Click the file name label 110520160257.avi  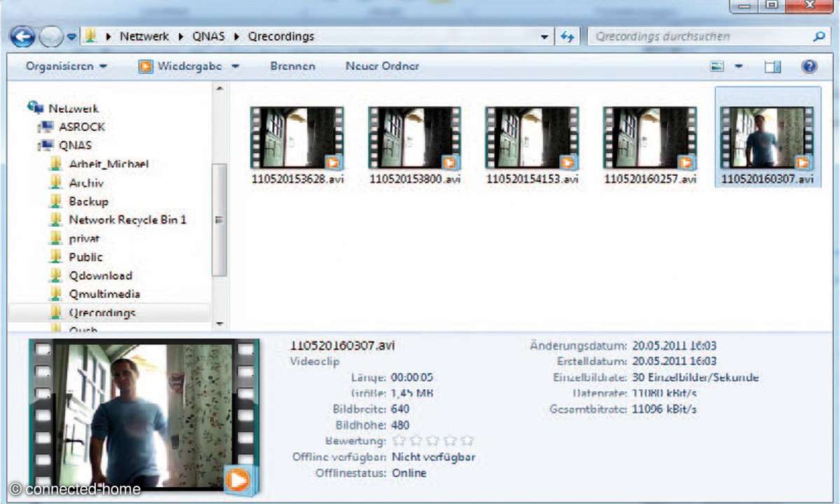point(650,179)
